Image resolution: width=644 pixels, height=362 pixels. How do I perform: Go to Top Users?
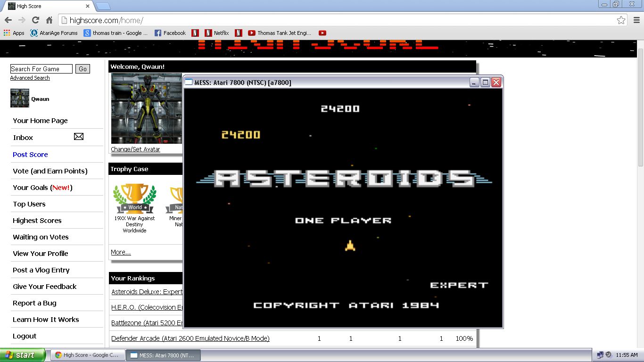pos(29,204)
